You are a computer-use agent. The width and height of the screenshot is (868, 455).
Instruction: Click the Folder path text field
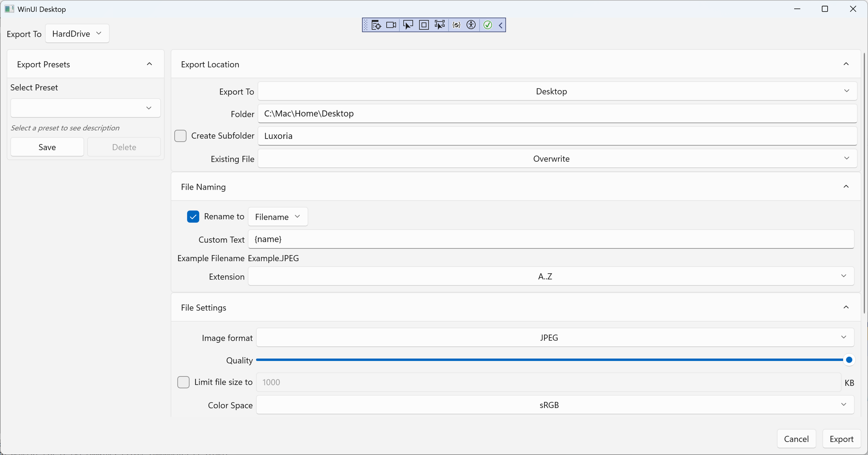[x=557, y=114]
